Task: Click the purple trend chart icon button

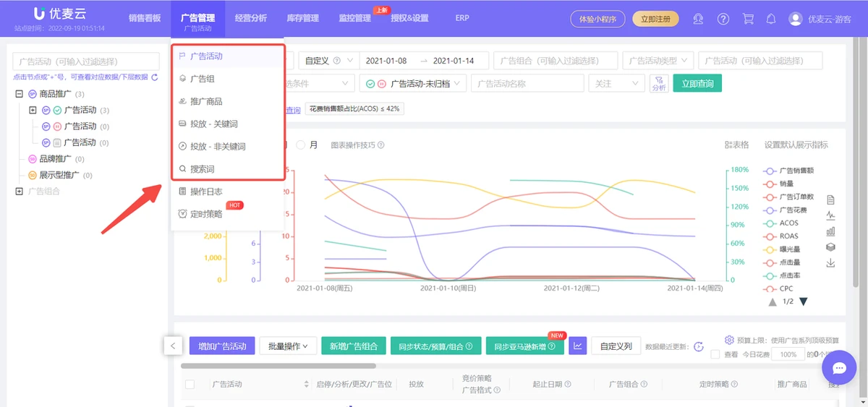Action: click(x=577, y=346)
